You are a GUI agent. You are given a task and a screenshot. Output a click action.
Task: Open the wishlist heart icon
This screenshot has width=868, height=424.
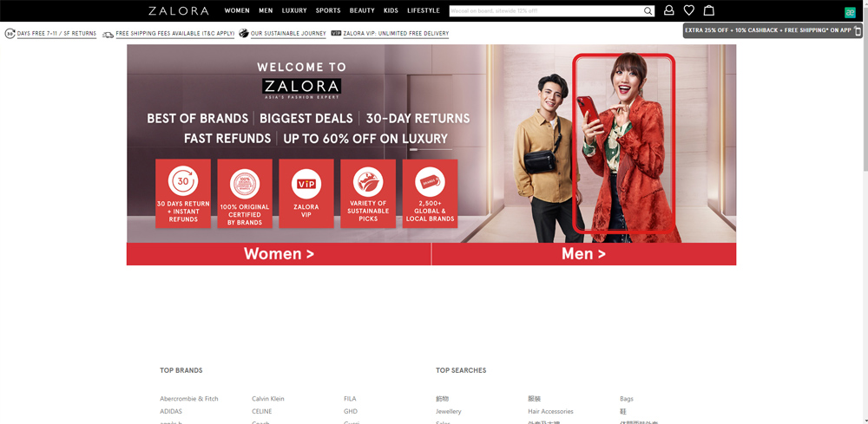pos(689,10)
